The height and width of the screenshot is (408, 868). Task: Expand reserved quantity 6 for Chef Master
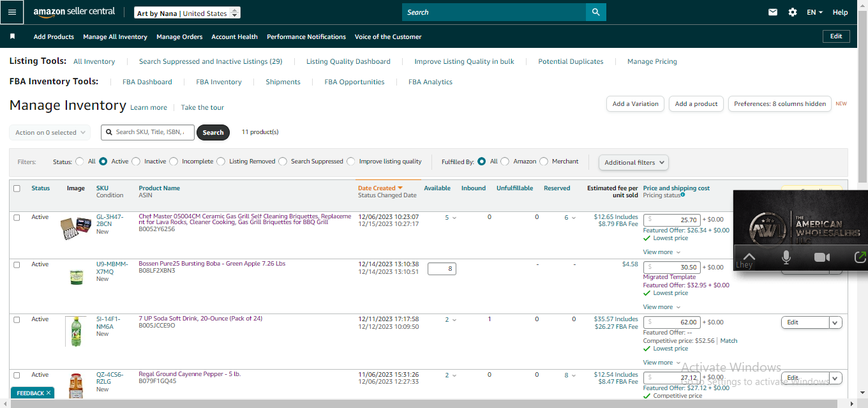tap(570, 218)
